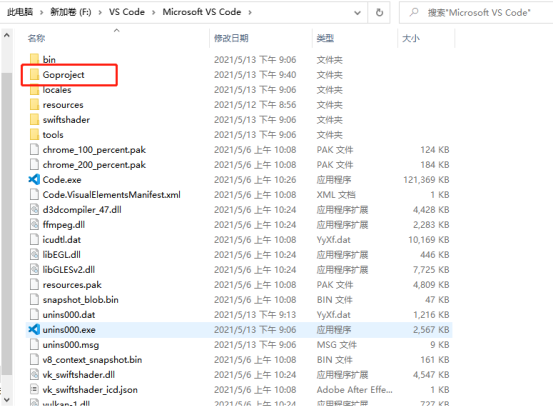This screenshot has width=554, height=415.
Task: Select the ffmpeg.dll file icon
Action: 34,225
